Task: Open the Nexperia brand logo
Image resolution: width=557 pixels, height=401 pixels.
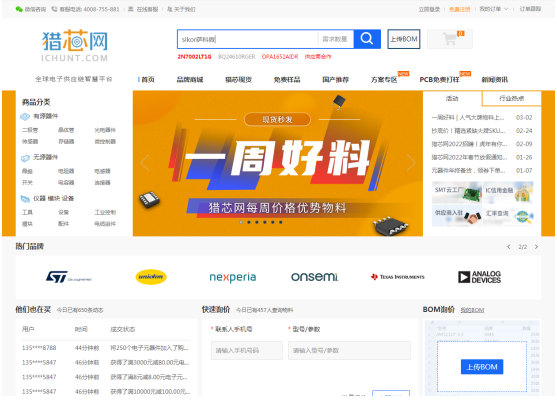Action: [233, 277]
